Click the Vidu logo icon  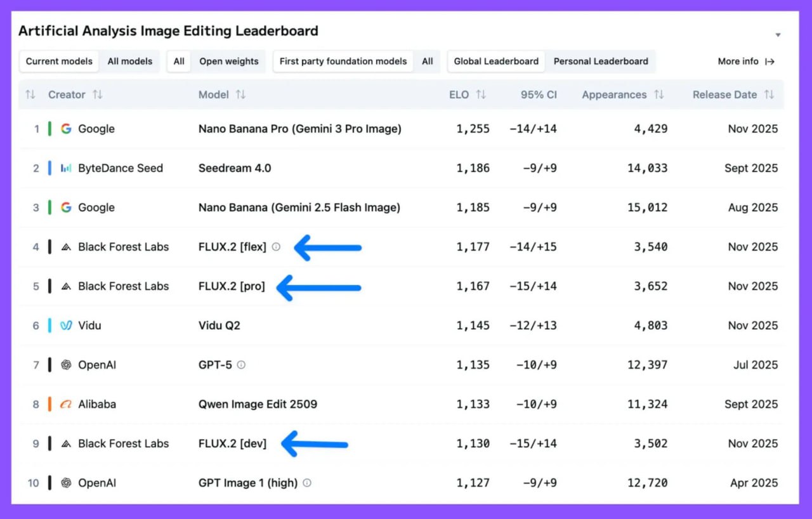tap(66, 325)
